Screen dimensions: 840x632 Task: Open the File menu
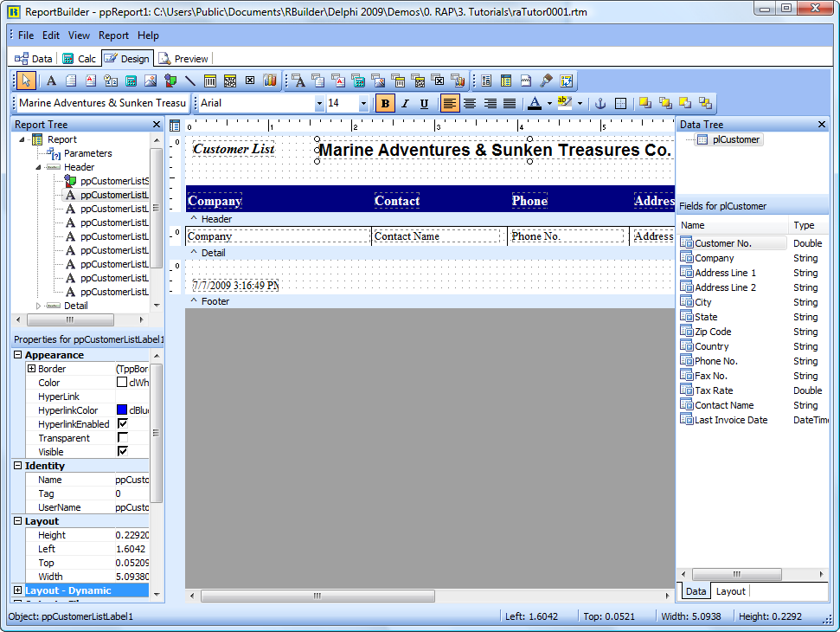pyautogui.click(x=26, y=35)
